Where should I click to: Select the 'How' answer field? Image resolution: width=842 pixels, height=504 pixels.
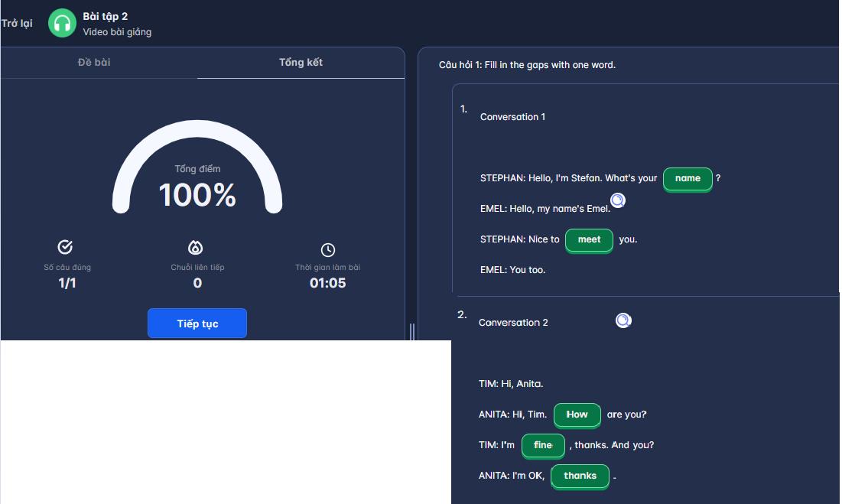coord(577,415)
